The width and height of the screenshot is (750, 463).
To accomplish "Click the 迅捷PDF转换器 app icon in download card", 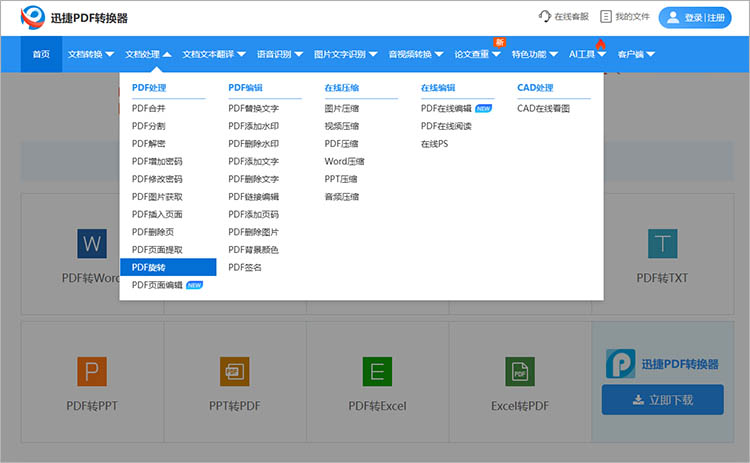I will pos(621,364).
